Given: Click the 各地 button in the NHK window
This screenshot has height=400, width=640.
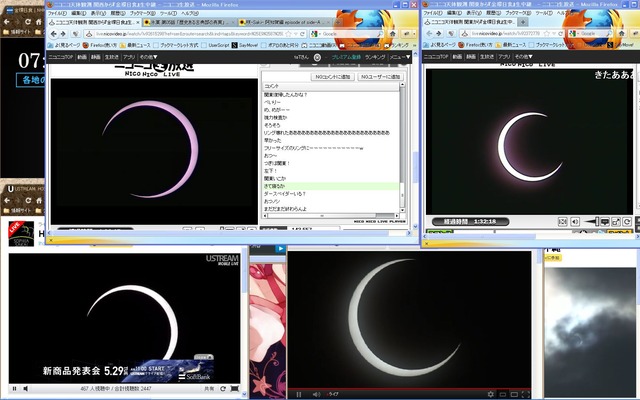Looking at the screenshot, I should coord(31,80).
